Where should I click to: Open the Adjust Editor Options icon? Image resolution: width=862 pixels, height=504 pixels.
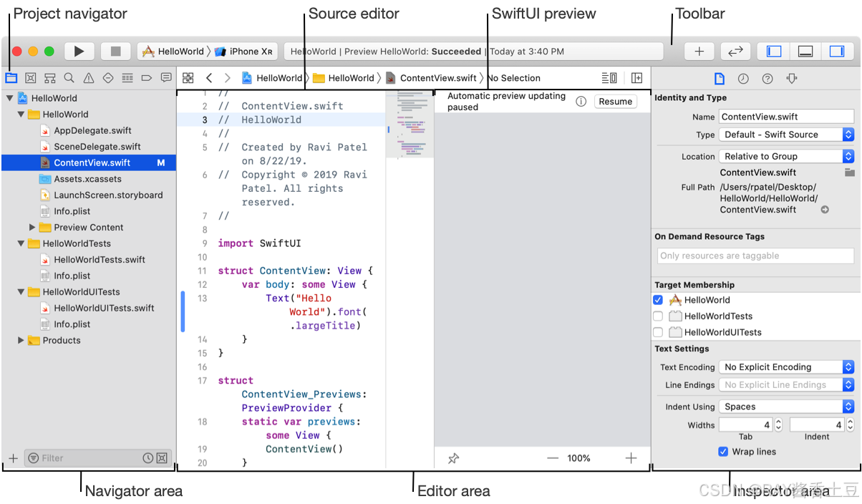609,78
